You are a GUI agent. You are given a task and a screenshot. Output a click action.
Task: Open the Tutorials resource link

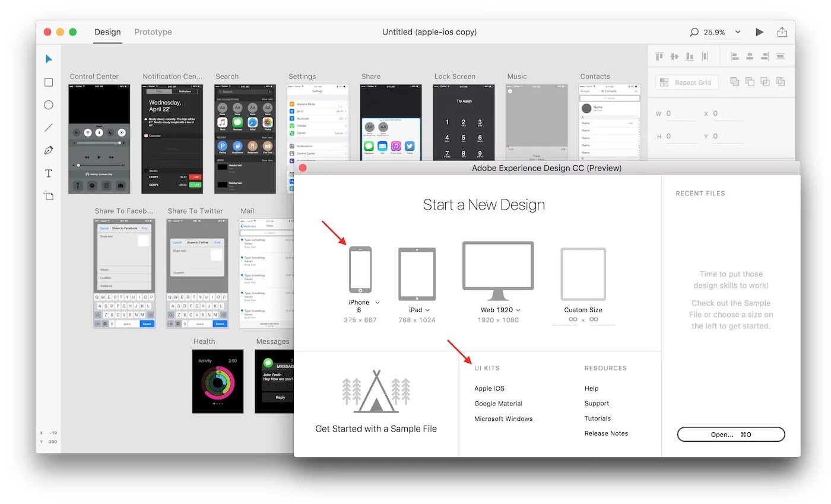click(598, 419)
